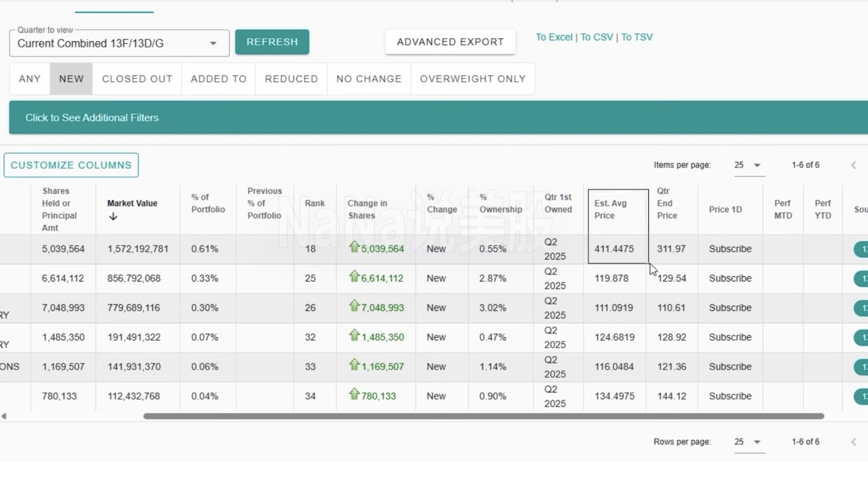Click the left scroll arrow under table
This screenshot has width=868, height=488.
coord(4,416)
